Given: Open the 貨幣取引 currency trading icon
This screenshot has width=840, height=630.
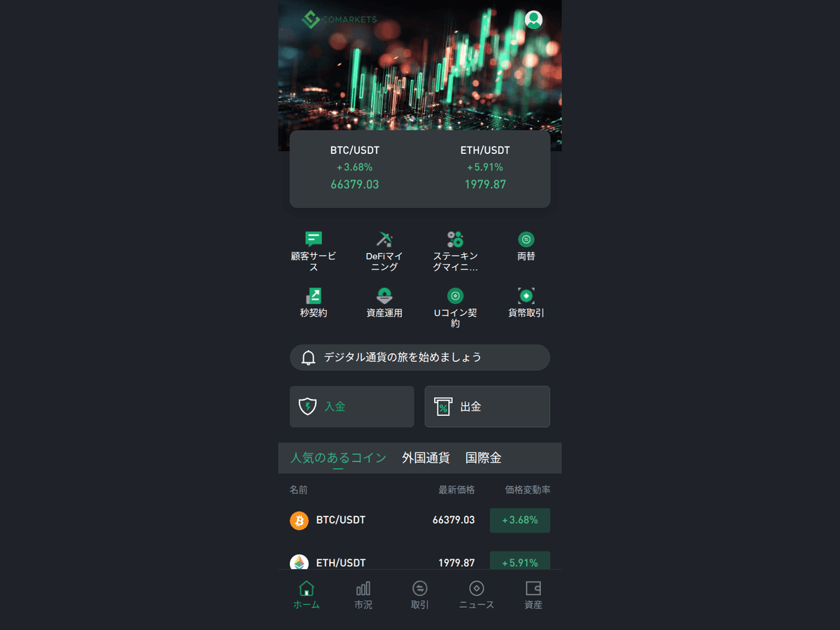Looking at the screenshot, I should coord(526,295).
